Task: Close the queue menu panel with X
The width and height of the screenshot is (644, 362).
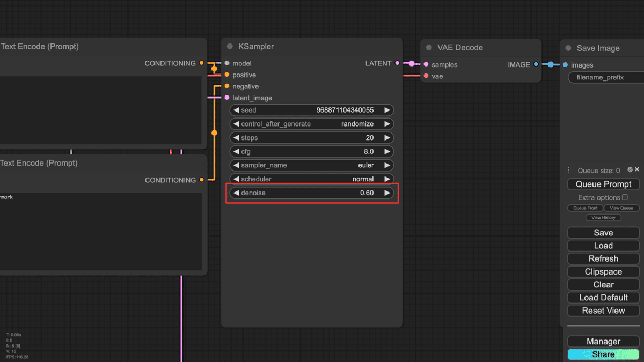Action: pos(637,169)
